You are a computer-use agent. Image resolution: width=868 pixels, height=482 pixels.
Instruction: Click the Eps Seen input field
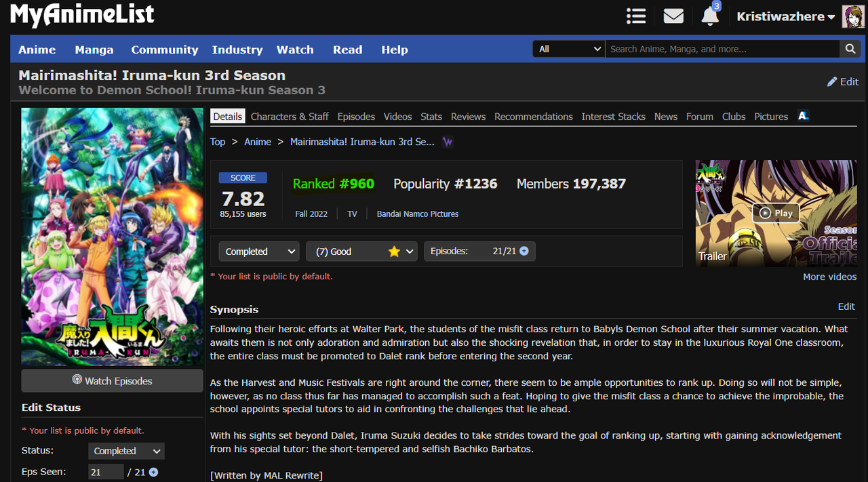tap(106, 472)
